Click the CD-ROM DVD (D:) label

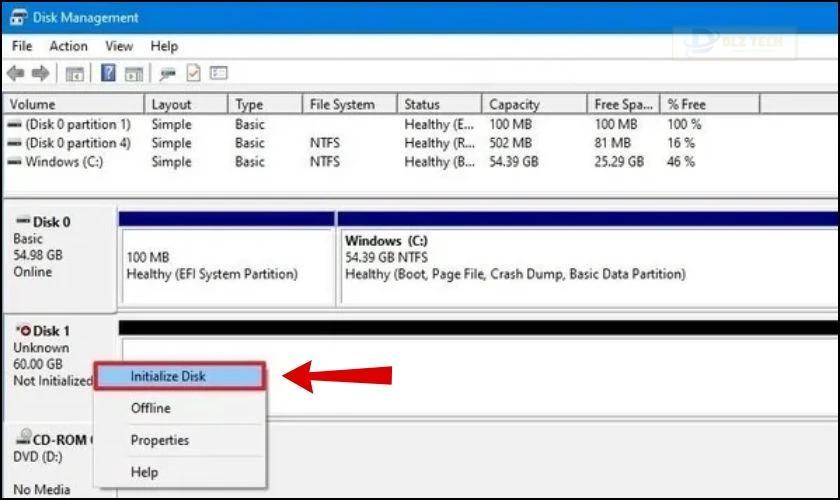pyautogui.click(x=38, y=457)
